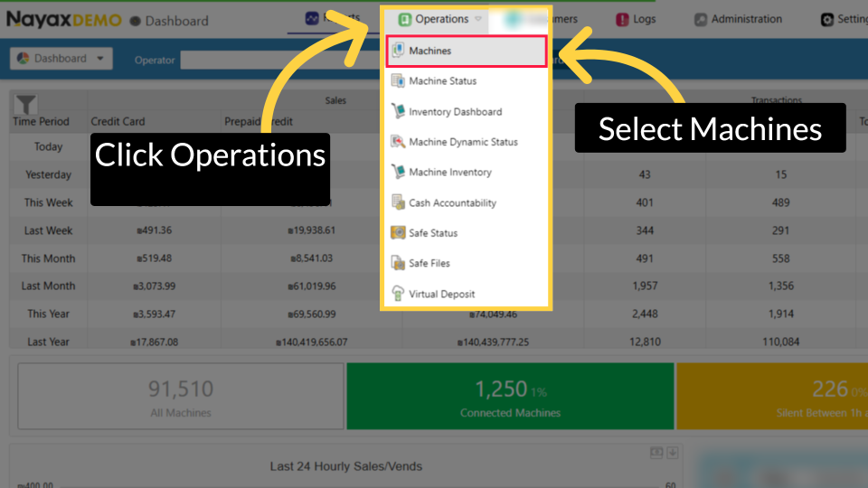Click the 1,957 Last Month cell

point(645,286)
